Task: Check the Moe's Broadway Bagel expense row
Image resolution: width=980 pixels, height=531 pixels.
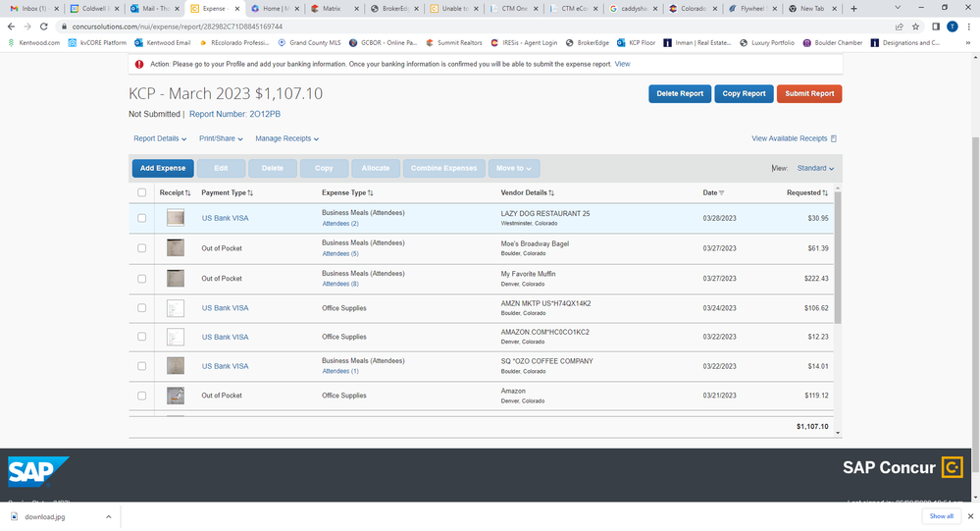Action: pos(142,247)
